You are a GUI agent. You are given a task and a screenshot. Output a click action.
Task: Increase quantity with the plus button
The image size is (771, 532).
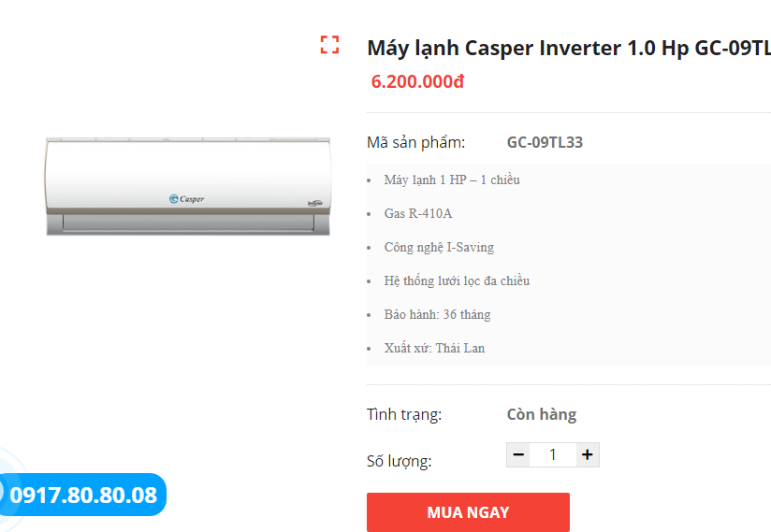pos(587,455)
